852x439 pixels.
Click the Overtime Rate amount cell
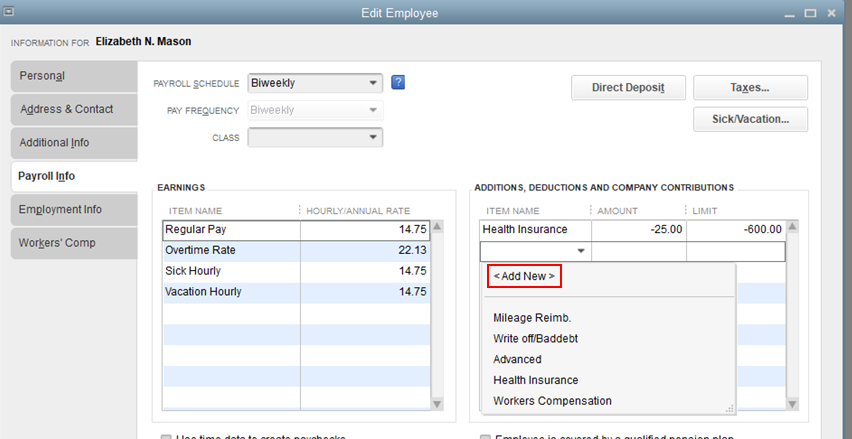(x=365, y=250)
